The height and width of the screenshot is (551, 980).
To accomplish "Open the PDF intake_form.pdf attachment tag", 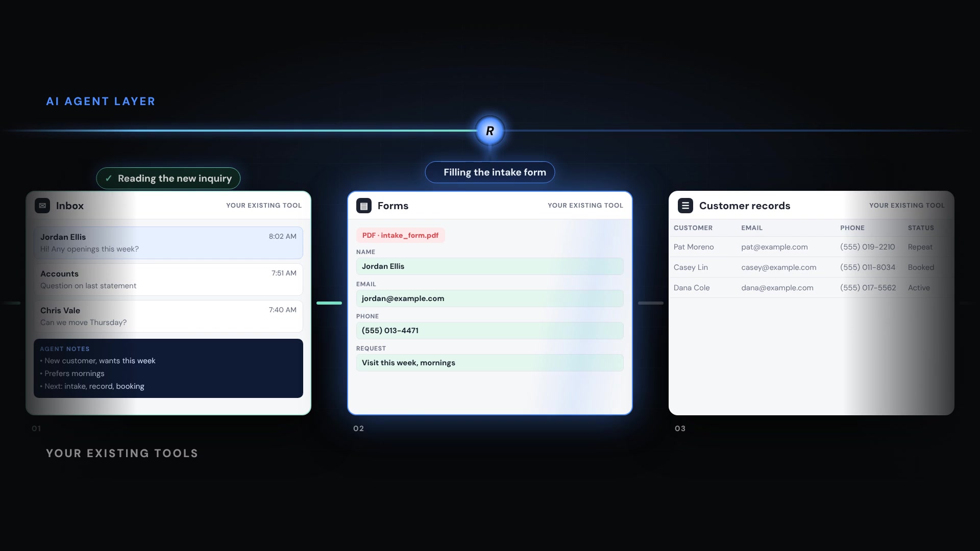I will pos(401,235).
